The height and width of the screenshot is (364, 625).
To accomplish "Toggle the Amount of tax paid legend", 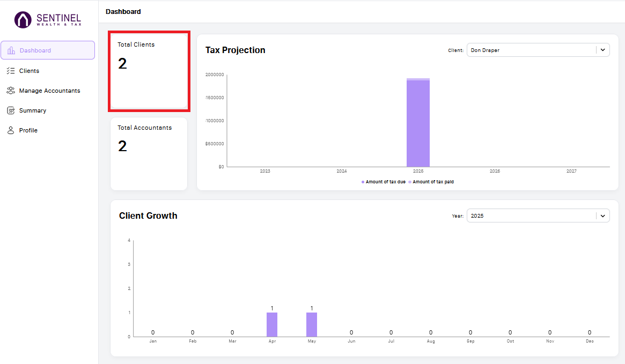I will (x=431, y=182).
